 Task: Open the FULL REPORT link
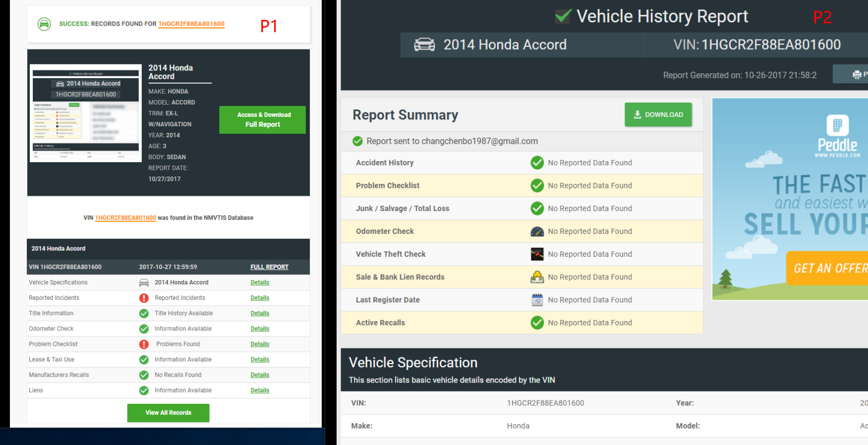[269, 267]
